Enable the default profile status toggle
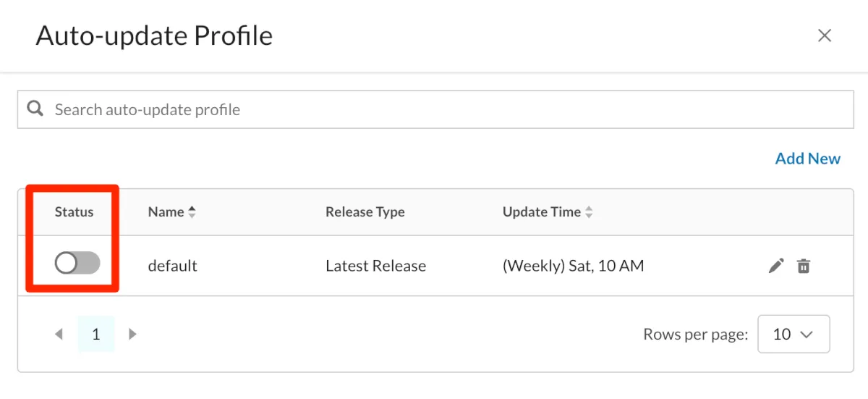The image size is (868, 399). coord(77,264)
